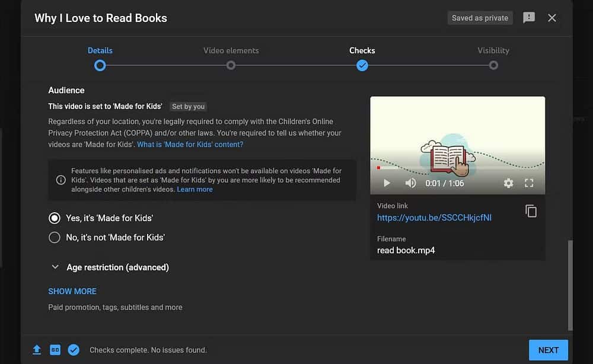Switch to the Checks step
The height and width of the screenshot is (364, 593).
pos(362,65)
